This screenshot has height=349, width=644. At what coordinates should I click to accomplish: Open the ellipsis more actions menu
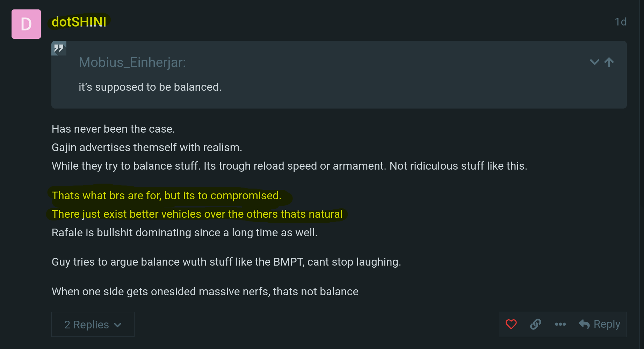point(560,324)
